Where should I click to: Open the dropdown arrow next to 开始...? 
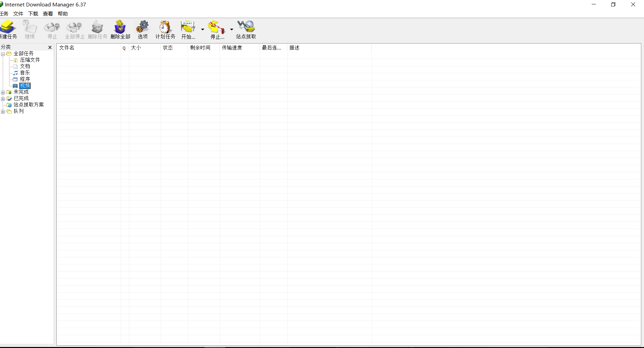(x=203, y=29)
